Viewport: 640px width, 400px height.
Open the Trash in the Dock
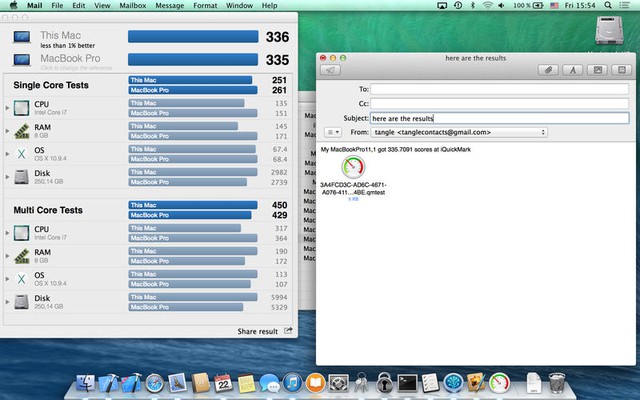[x=556, y=384]
